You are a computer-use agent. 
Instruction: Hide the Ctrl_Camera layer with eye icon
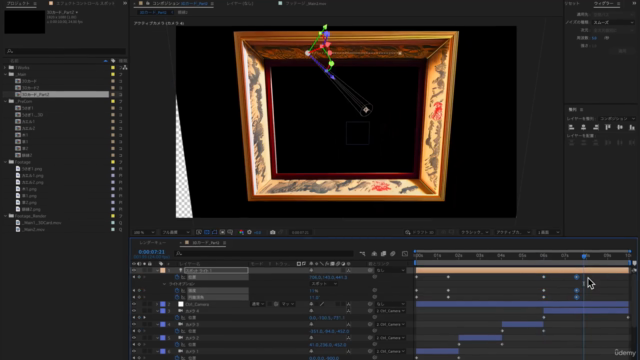click(x=134, y=304)
